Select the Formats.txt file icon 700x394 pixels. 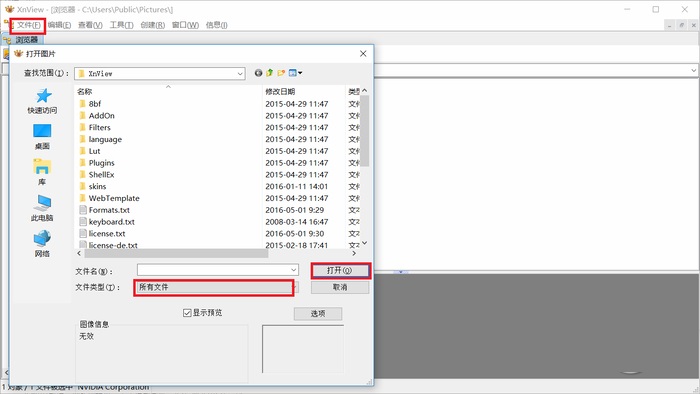click(83, 210)
